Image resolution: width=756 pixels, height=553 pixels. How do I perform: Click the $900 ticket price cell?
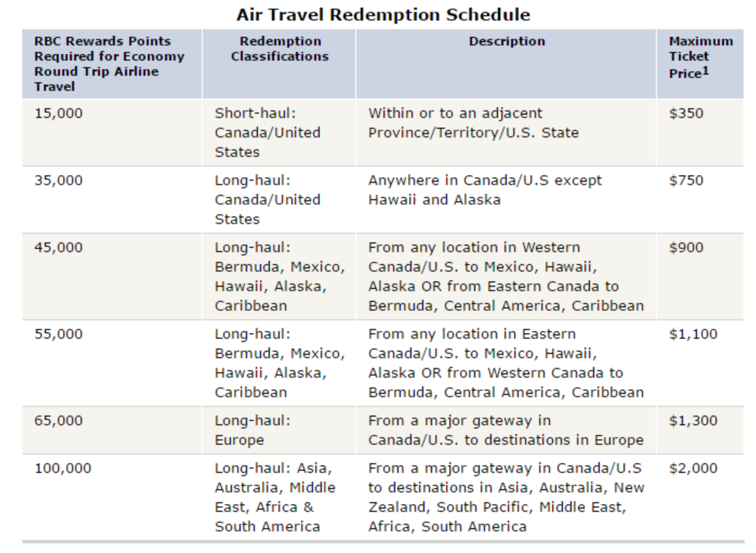[686, 247]
